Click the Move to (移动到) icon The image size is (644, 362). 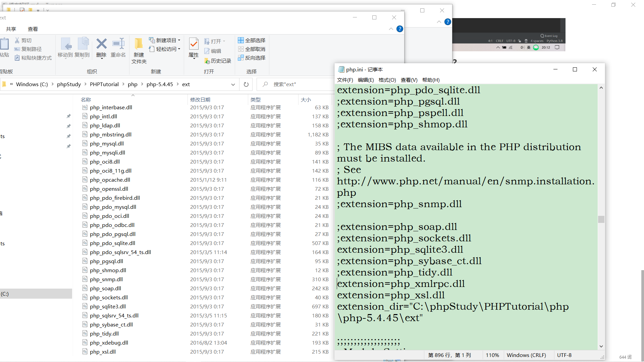click(65, 44)
